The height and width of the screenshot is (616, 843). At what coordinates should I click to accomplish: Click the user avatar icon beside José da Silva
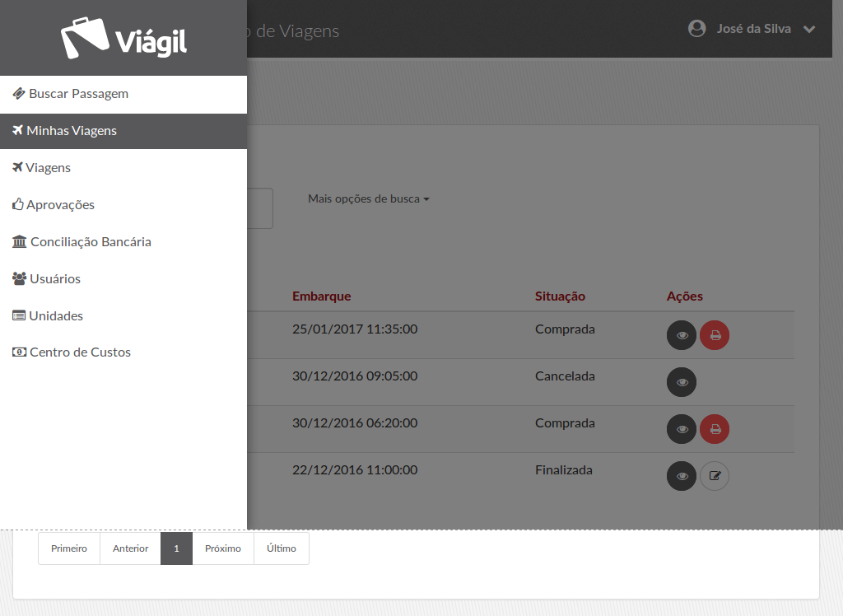[x=696, y=29]
